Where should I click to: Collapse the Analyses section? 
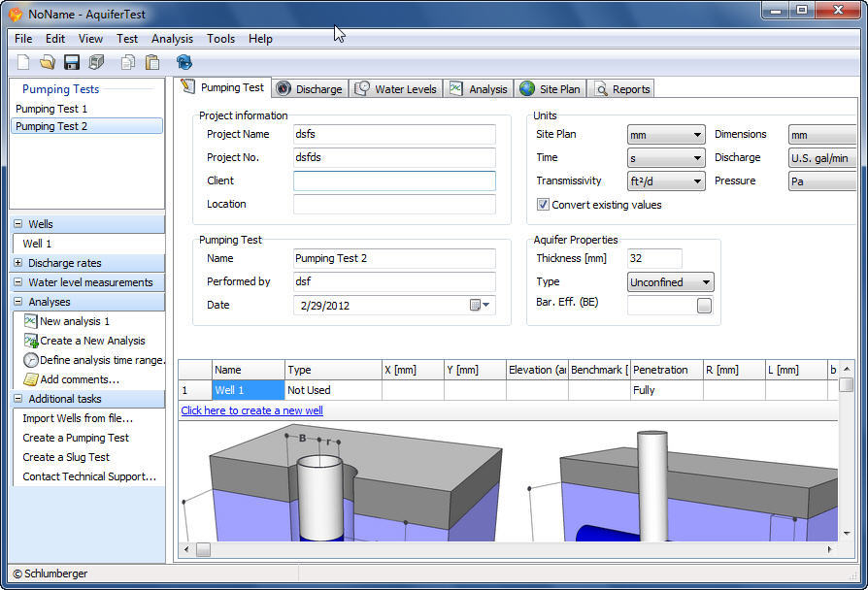point(17,301)
